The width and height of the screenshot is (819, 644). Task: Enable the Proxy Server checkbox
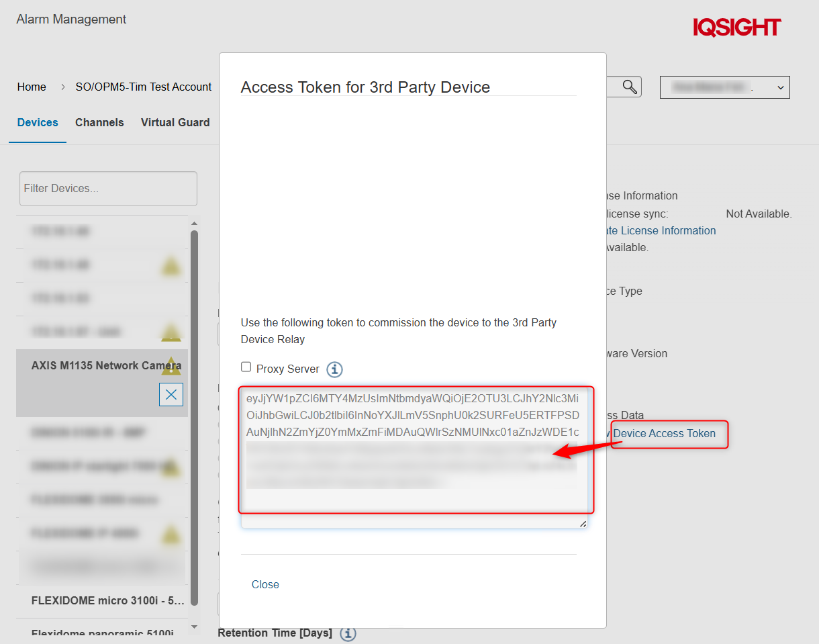tap(246, 367)
